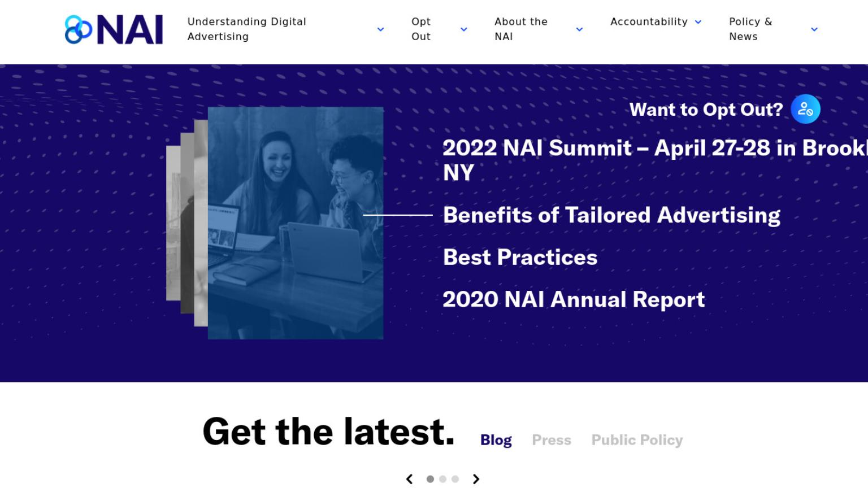Open Understanding Digital Advertising menu
The width and height of the screenshot is (868, 488).
(247, 29)
